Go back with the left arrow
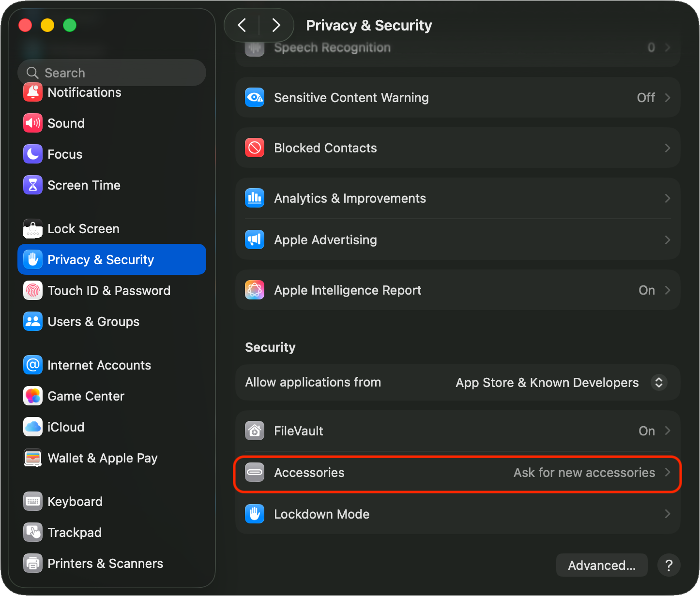Image resolution: width=700 pixels, height=596 pixels. tap(242, 25)
